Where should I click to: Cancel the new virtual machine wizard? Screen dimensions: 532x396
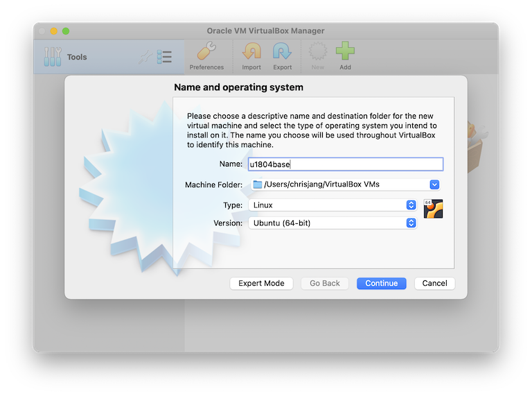pos(434,283)
